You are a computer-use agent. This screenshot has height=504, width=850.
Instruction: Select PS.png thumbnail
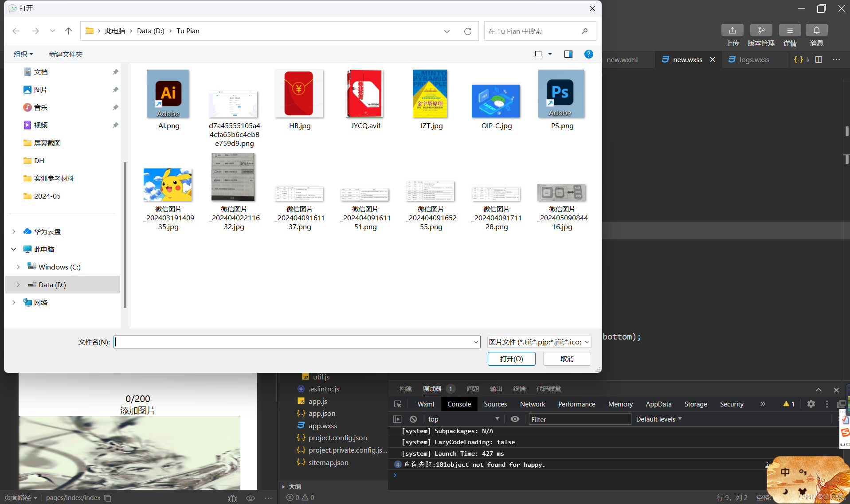pos(561,94)
